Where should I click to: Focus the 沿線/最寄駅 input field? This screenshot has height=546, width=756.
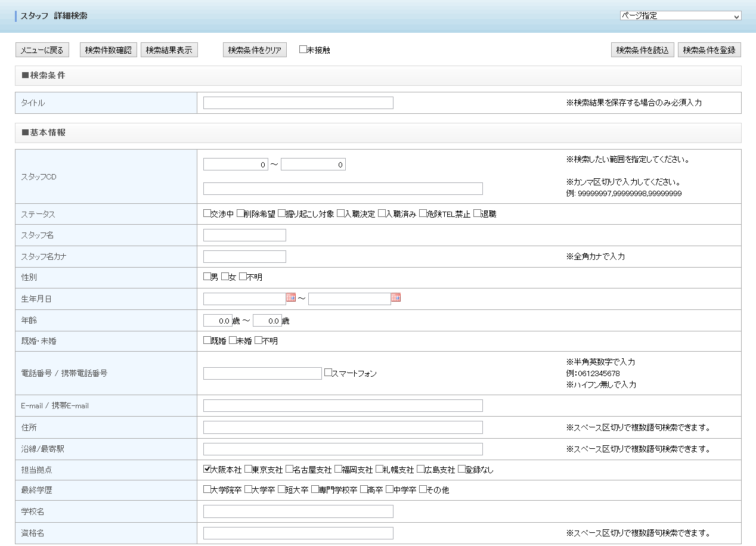[x=343, y=449]
